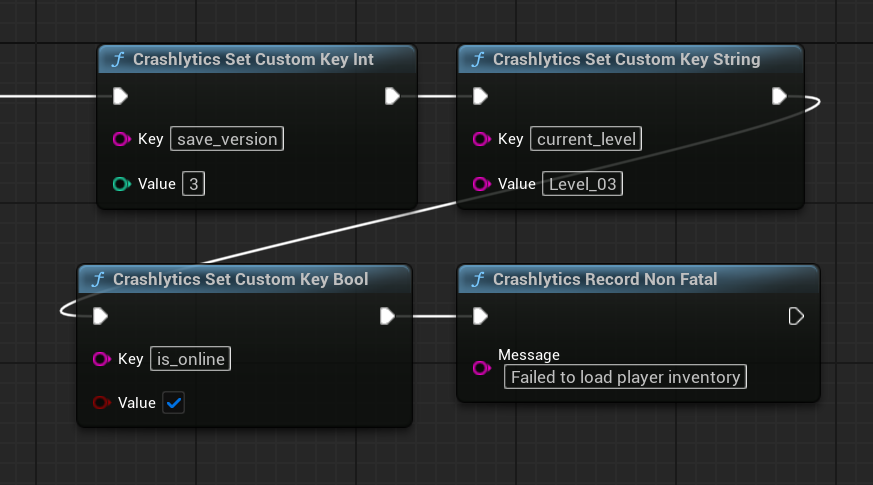873x485 pixels.
Task: Click the Set Custom Key String output execution pin
Action: [779, 96]
